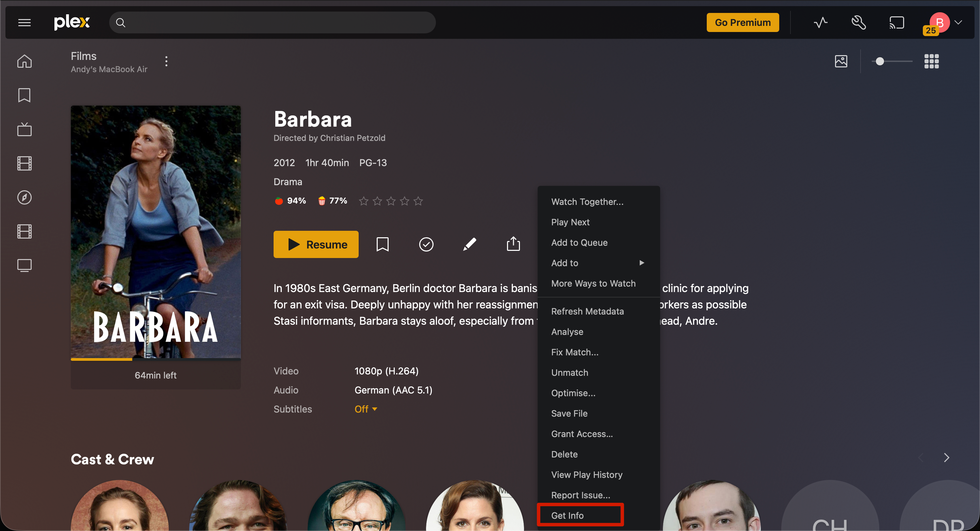Open Fix Match dialog
980x531 pixels.
point(599,353)
